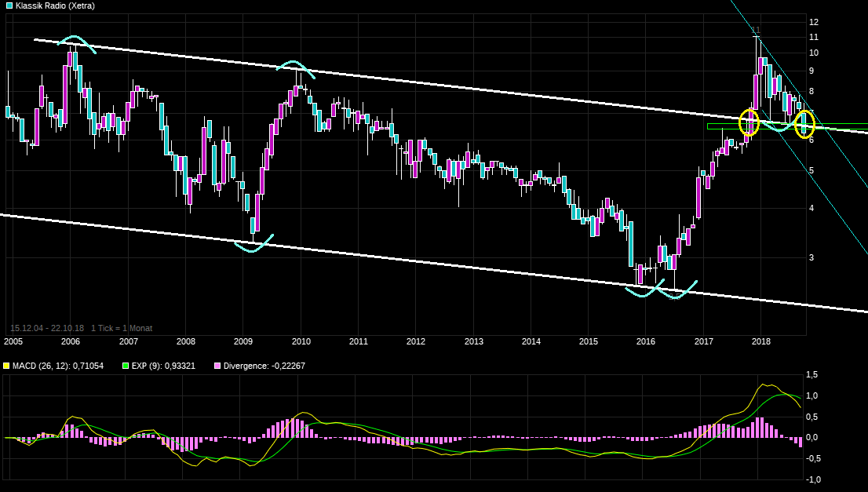The width and height of the screenshot is (868, 492).
Task: Click the date range text 15.12.04 - 22.10.18
Action: [46, 328]
